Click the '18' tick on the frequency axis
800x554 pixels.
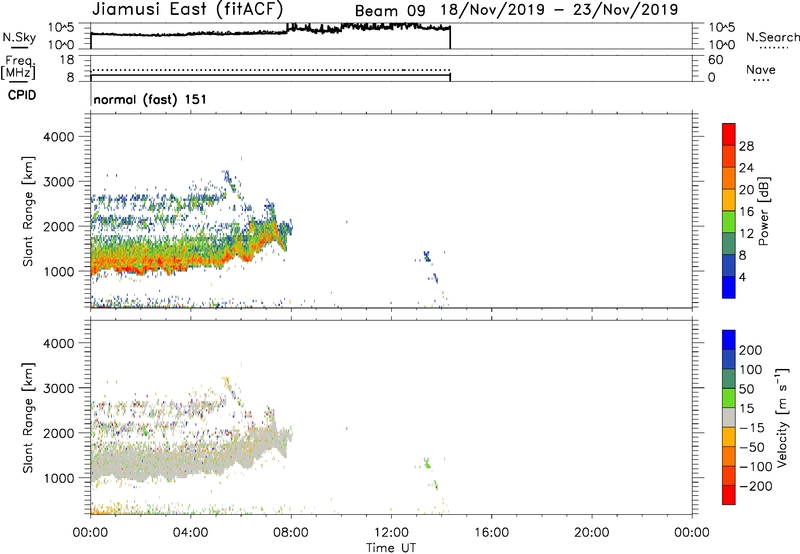click(x=67, y=60)
